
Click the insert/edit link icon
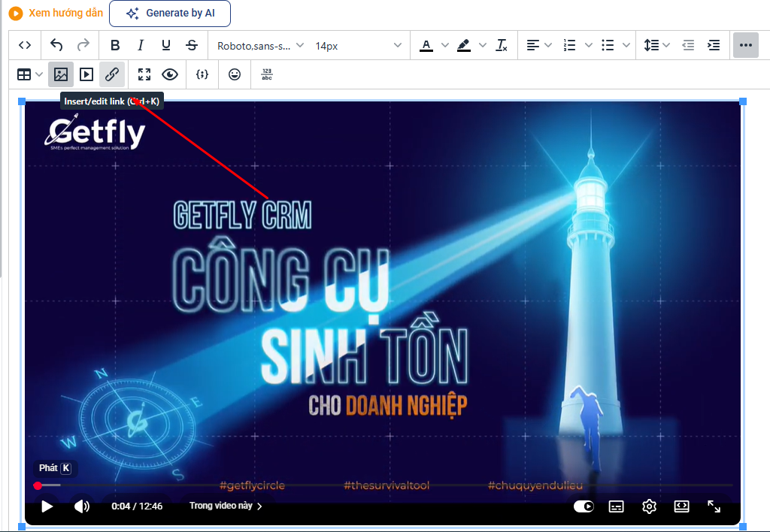tap(112, 74)
